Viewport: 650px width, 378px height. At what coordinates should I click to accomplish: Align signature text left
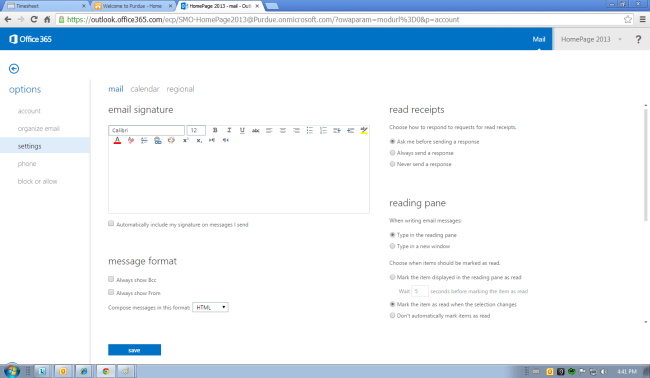pos(269,130)
